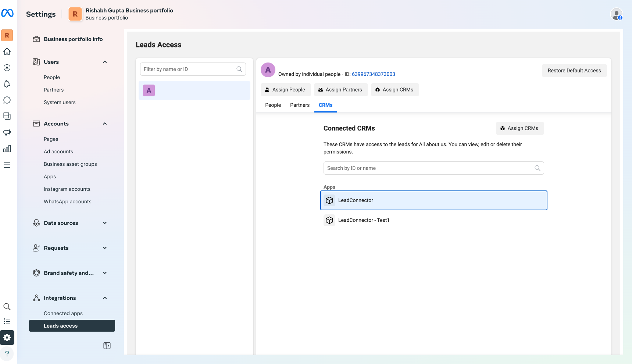Expand the Requests section

click(x=105, y=248)
